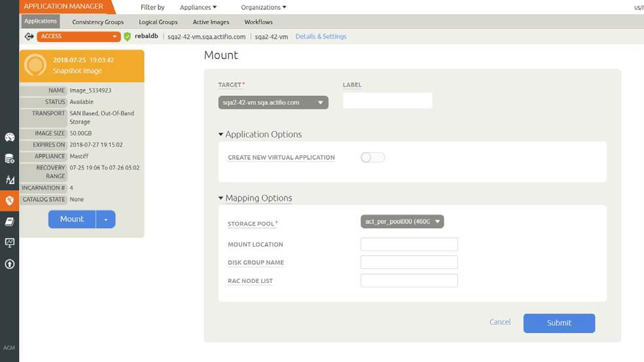Open the Monitor screen icon in sidebar
This screenshot has width=644, height=362.
(9, 243)
